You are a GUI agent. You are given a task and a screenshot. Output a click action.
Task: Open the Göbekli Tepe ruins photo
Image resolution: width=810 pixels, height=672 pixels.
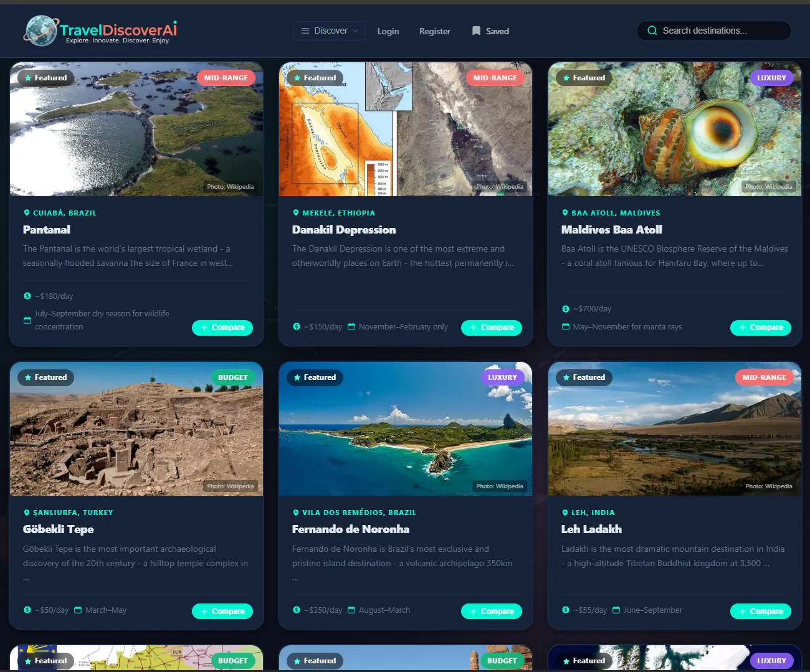pyautogui.click(x=136, y=428)
